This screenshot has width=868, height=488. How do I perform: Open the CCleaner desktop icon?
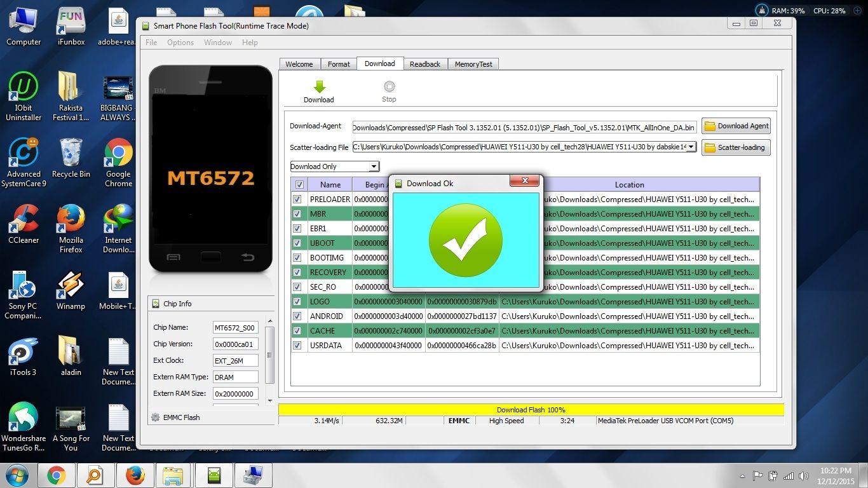(x=24, y=220)
